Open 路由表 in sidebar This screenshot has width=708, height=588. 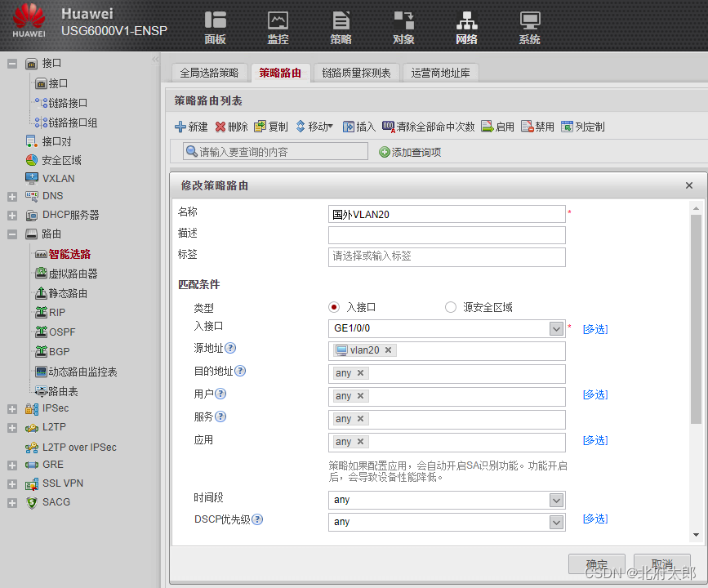click(x=63, y=391)
